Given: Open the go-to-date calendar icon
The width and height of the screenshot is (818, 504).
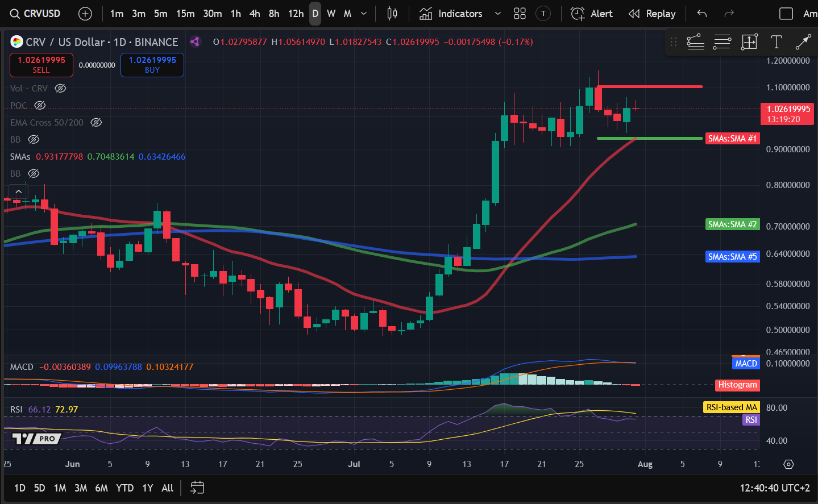Looking at the screenshot, I should pos(197,488).
